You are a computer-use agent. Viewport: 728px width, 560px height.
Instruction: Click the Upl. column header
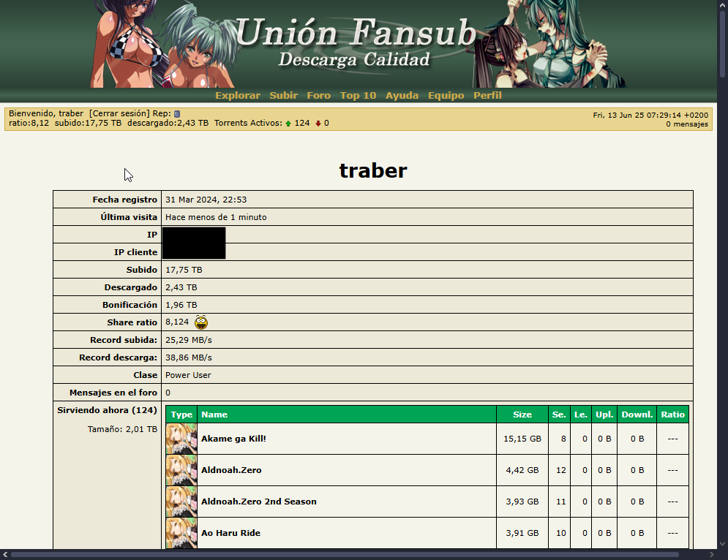604,415
